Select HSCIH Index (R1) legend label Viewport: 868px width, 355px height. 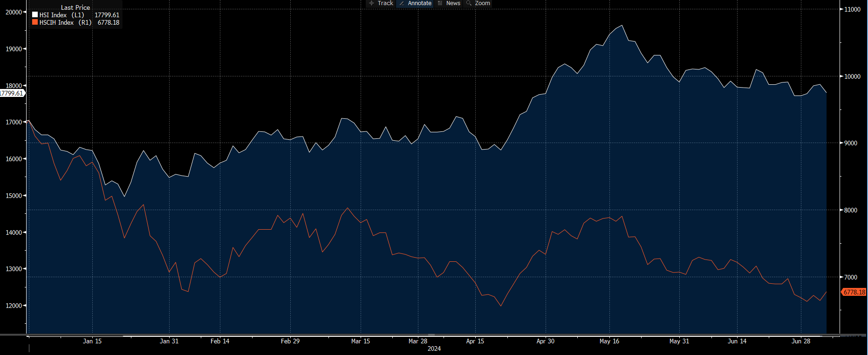tap(65, 22)
